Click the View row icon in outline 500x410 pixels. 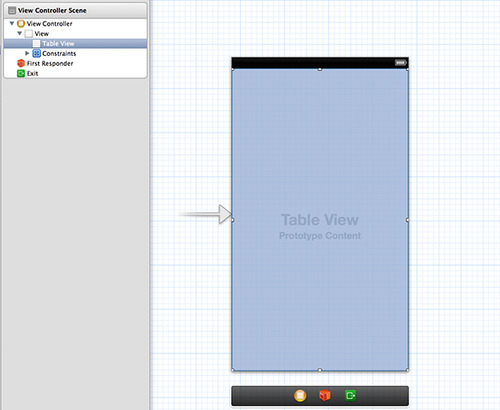click(29, 33)
